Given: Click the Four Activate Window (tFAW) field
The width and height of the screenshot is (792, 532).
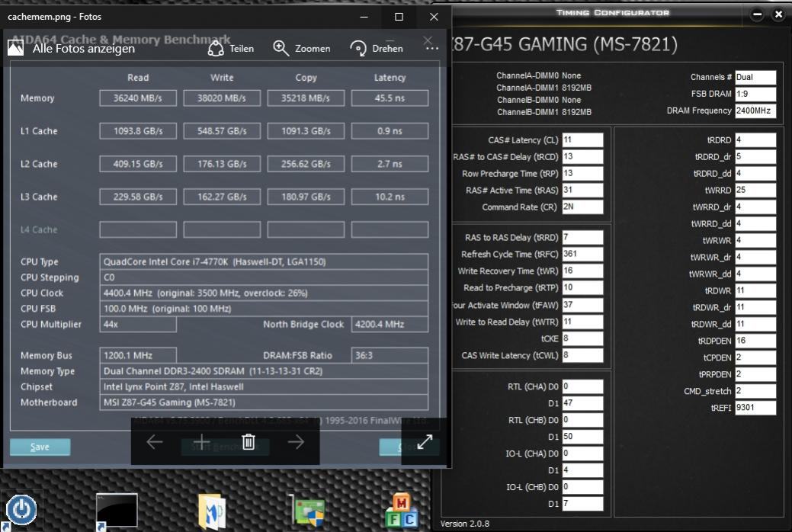Looking at the screenshot, I should [582, 305].
